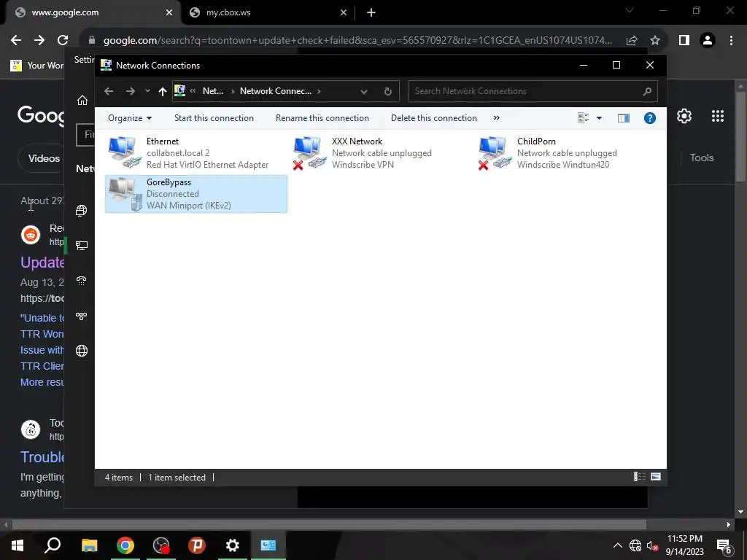Open Proxy page icon in Settings sidebar
Screen dimensions: 747x560
82,351
